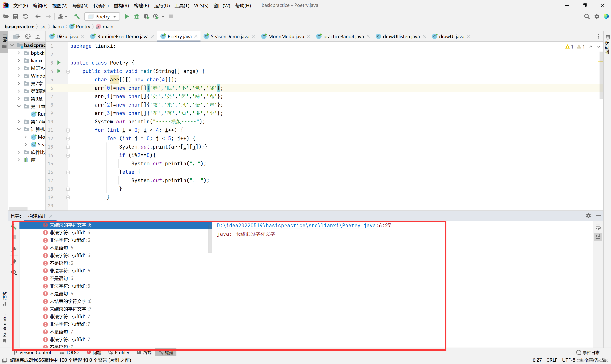This screenshot has width=611, height=364.
Task: Switch to the SeasonDemo.java tab
Action: pos(230,36)
